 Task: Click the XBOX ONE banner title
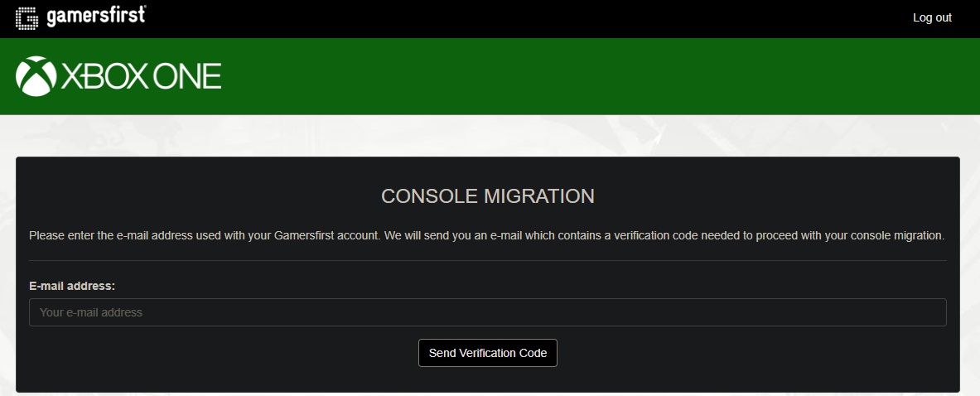(x=142, y=77)
